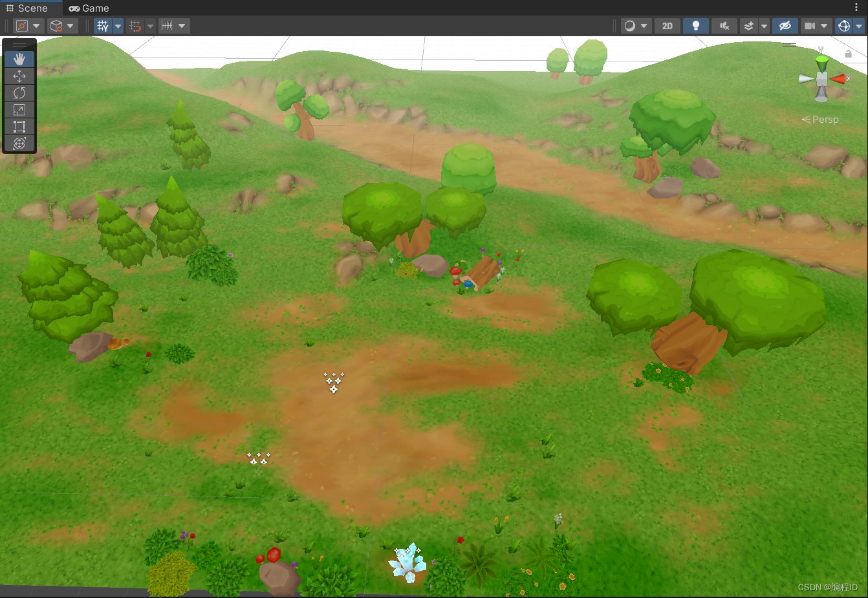
Task: Click the orientation gizmo center cube
Action: [x=821, y=79]
